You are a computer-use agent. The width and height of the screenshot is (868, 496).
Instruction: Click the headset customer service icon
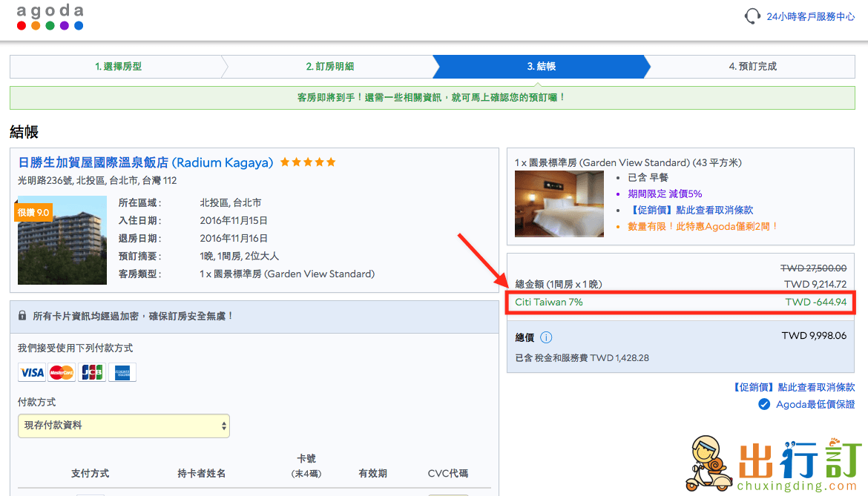pos(752,16)
